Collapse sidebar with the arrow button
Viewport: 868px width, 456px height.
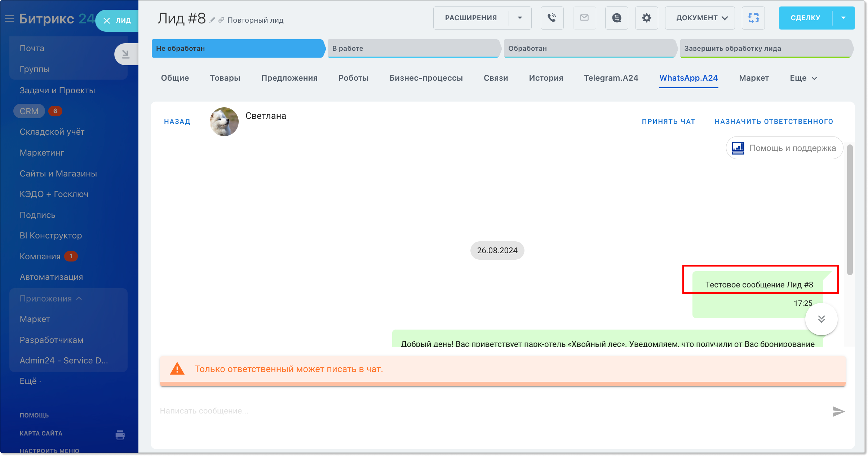(x=125, y=54)
